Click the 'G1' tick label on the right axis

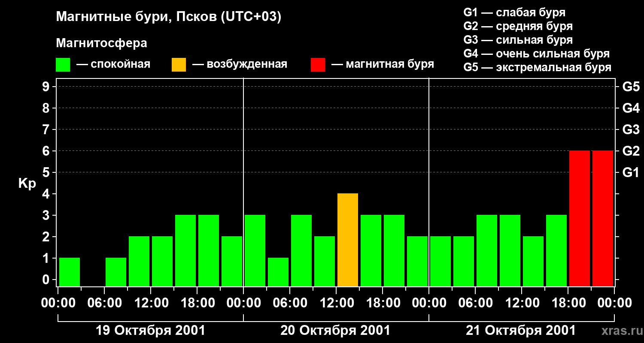[631, 172]
